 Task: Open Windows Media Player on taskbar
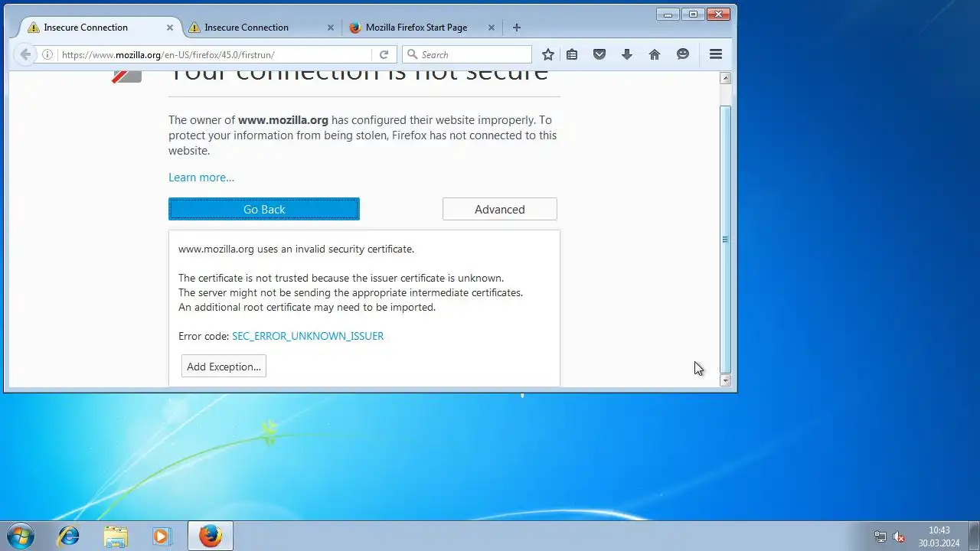pyautogui.click(x=162, y=536)
